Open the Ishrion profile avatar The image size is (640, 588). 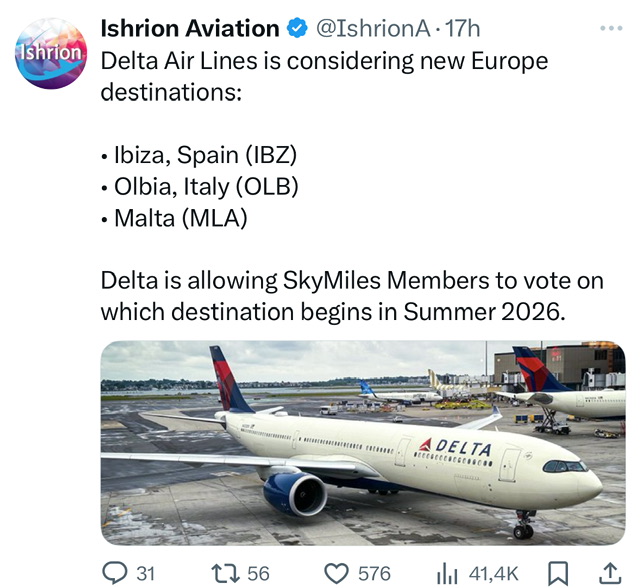click(x=51, y=53)
